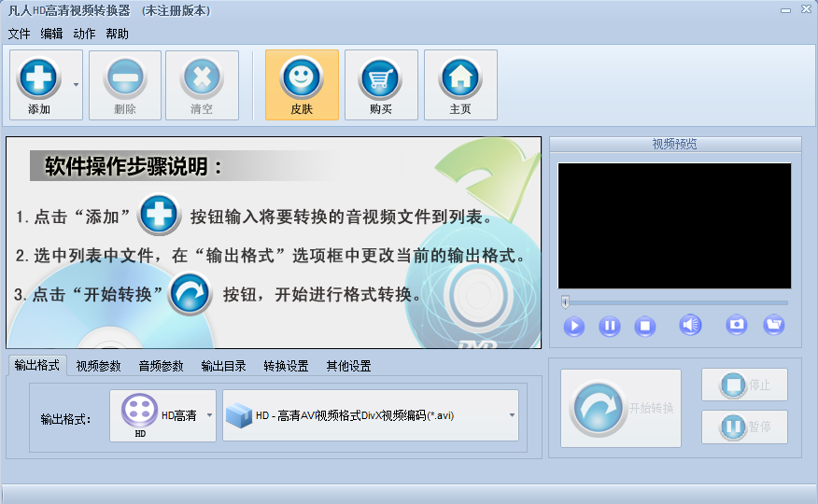Click the 停止 stop conversion button
The image size is (818, 504).
coord(744,385)
